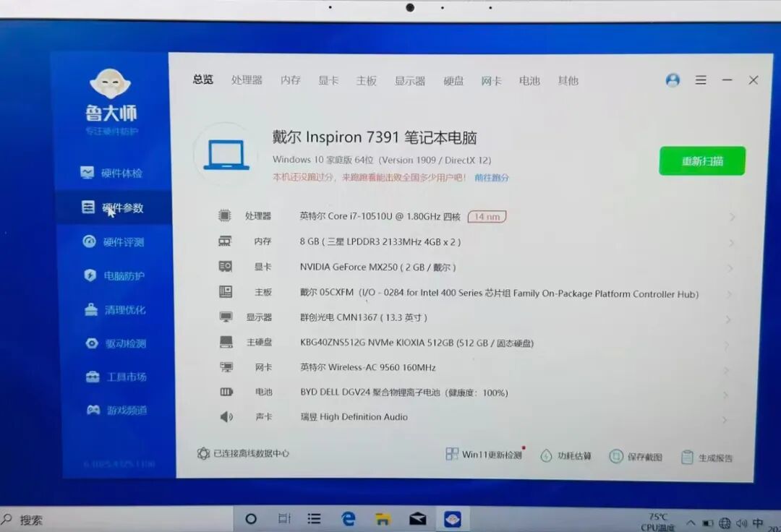Open 工具市场 toolbox section
The height and width of the screenshot is (532, 781).
(x=116, y=377)
